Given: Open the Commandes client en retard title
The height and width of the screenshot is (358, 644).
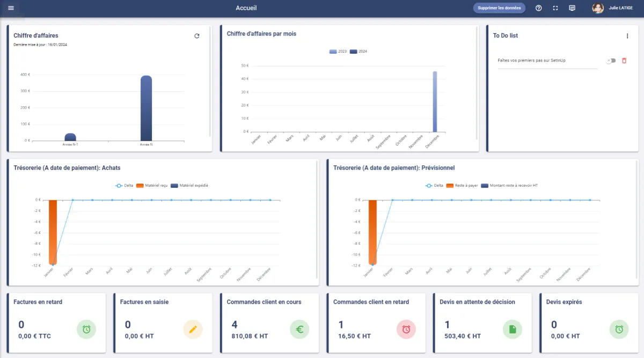Looking at the screenshot, I should click(x=371, y=302).
